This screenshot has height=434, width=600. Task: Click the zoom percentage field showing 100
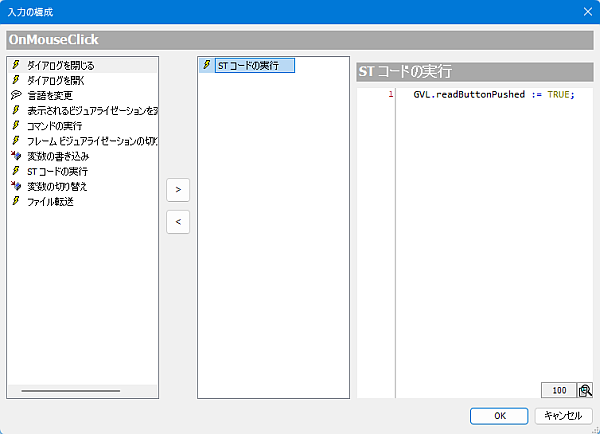click(x=558, y=390)
